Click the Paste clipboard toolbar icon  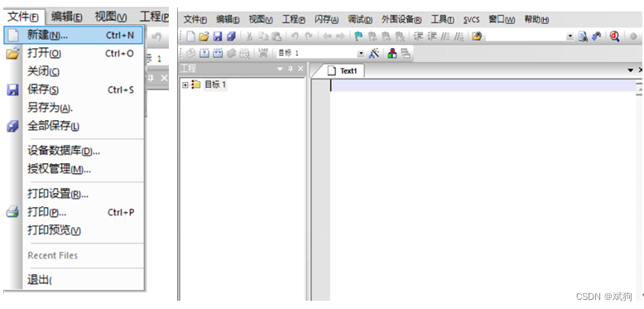(276, 36)
